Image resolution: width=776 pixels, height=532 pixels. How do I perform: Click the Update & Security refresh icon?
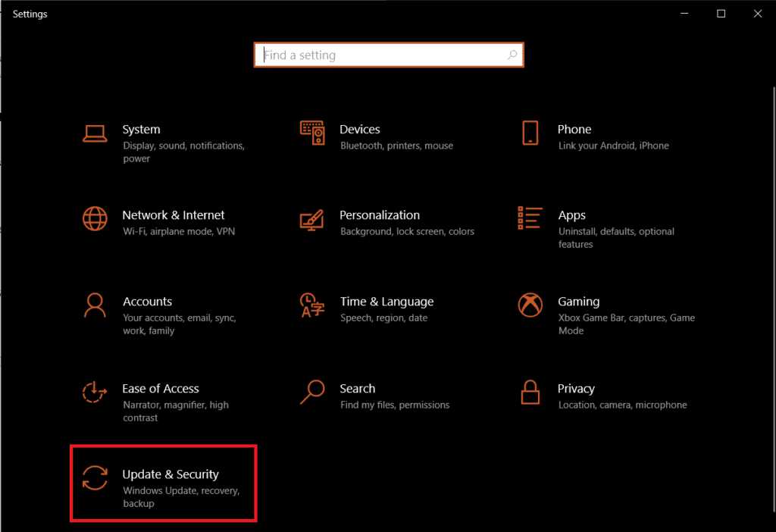coord(95,478)
